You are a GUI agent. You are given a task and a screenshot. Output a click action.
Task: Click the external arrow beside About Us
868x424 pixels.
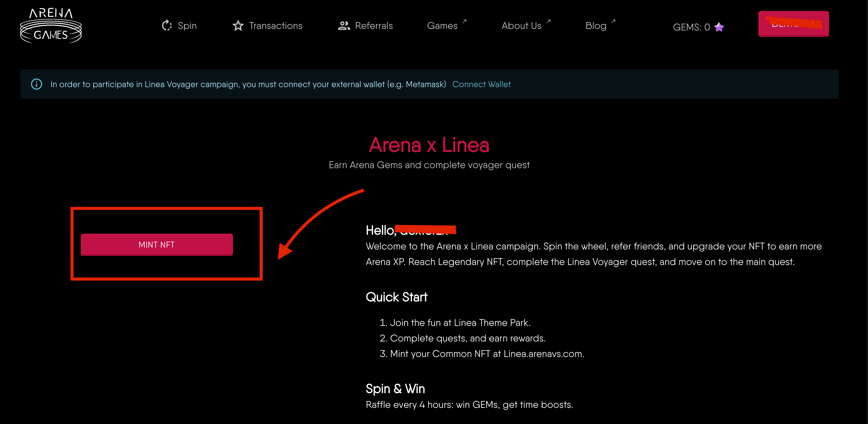pyautogui.click(x=548, y=21)
